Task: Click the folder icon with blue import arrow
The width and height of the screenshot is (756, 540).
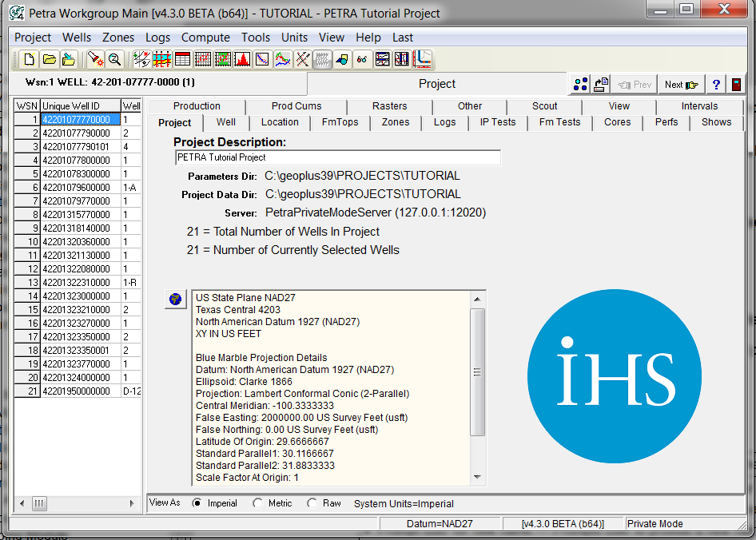Action: click(x=69, y=60)
